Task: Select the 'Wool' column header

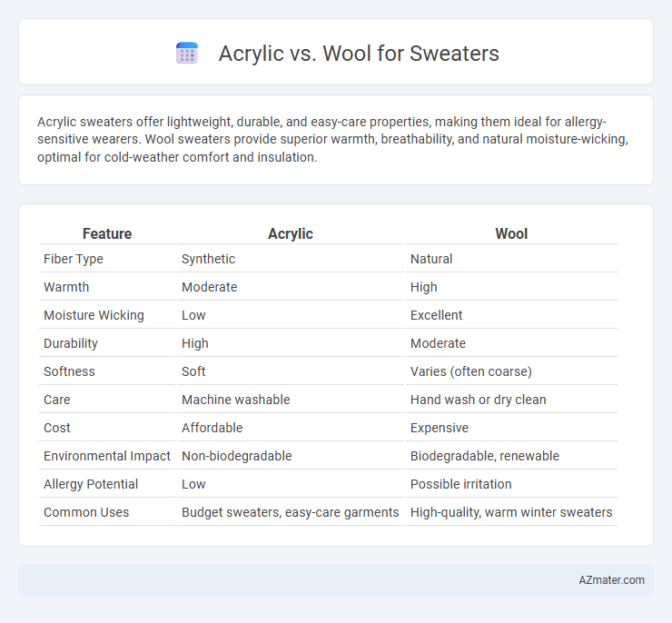Action: (x=511, y=233)
